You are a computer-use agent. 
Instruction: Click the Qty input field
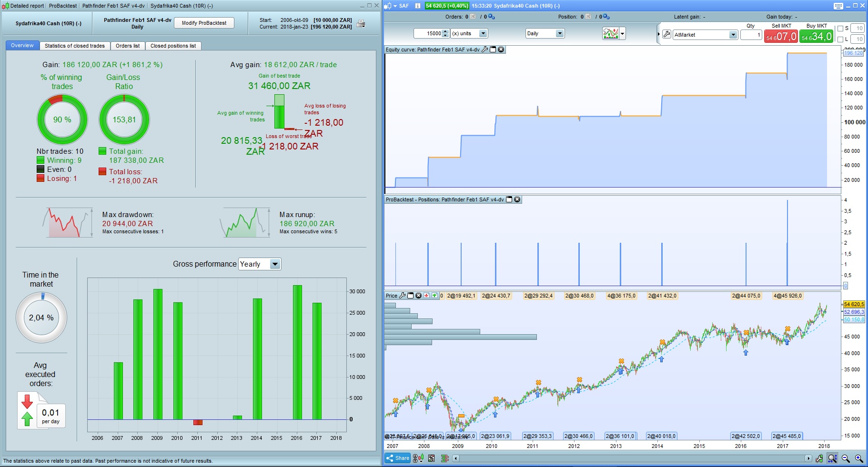751,35
